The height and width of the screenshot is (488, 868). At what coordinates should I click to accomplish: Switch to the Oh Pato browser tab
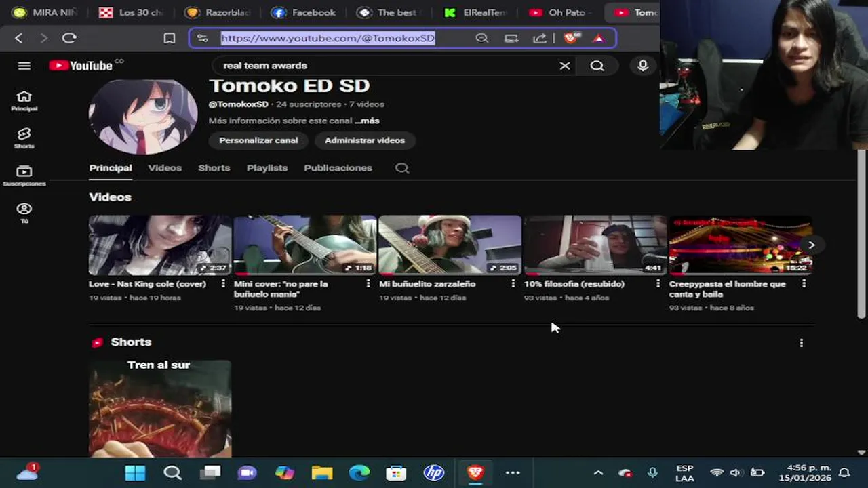(560, 12)
